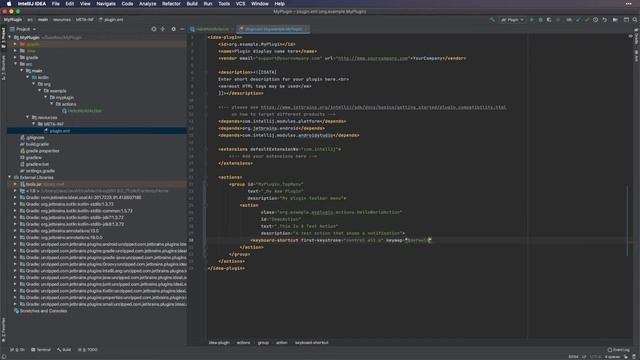Click VCS commit checkmark icon
The height and width of the screenshot is (360, 640).
[x=587, y=20]
